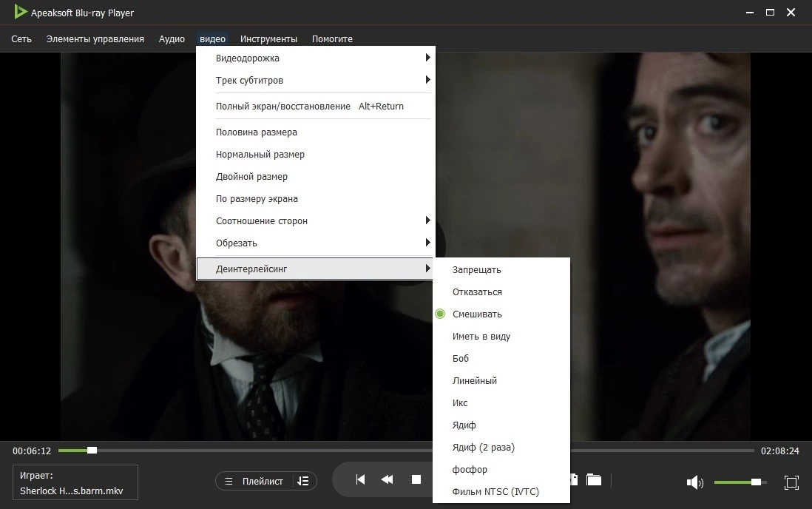Select the checked Смешивать mode
This screenshot has width=812, height=509.
pyautogui.click(x=501, y=314)
